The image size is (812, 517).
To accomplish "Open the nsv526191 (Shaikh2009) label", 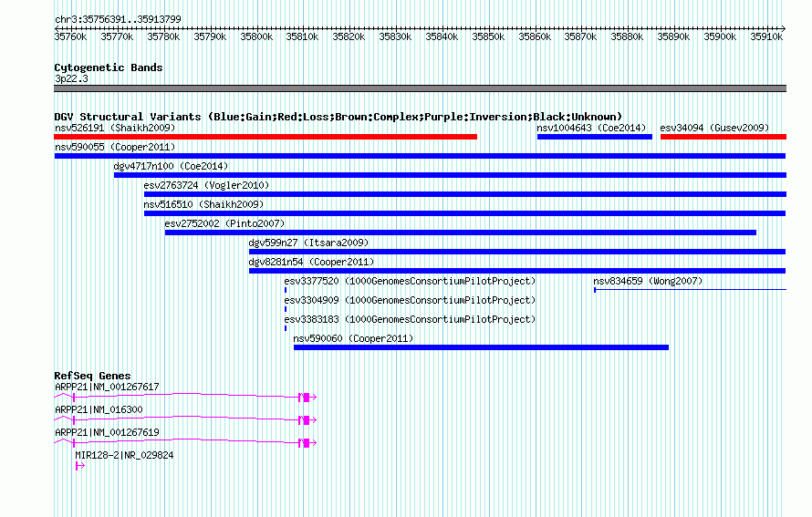I will coord(115,128).
